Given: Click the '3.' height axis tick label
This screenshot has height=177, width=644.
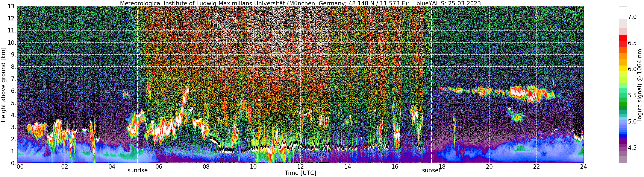Looking at the screenshot, I should click(13, 127).
